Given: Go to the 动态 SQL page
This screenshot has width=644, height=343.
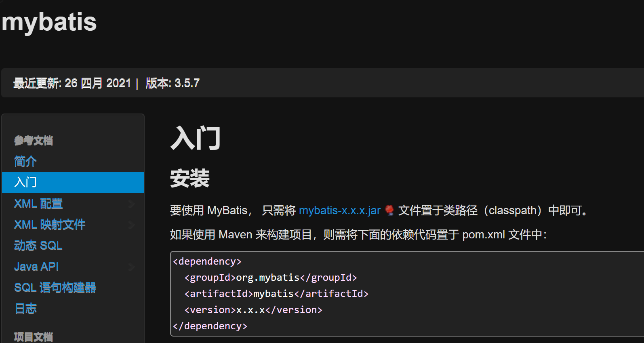Looking at the screenshot, I should point(38,246).
